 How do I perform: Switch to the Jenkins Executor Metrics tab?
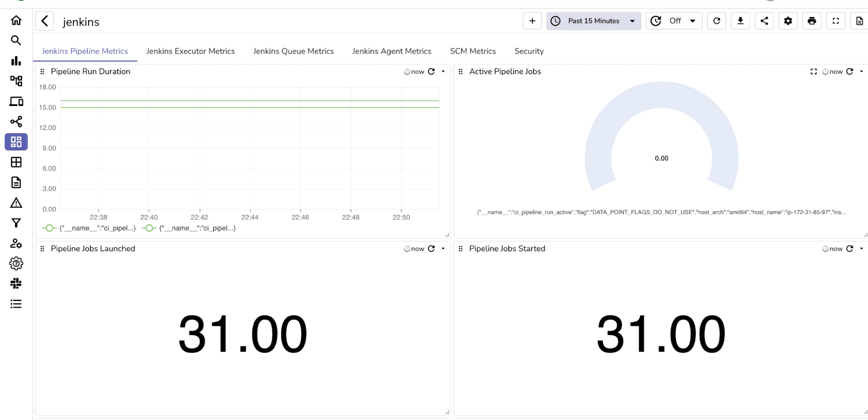pos(191,51)
